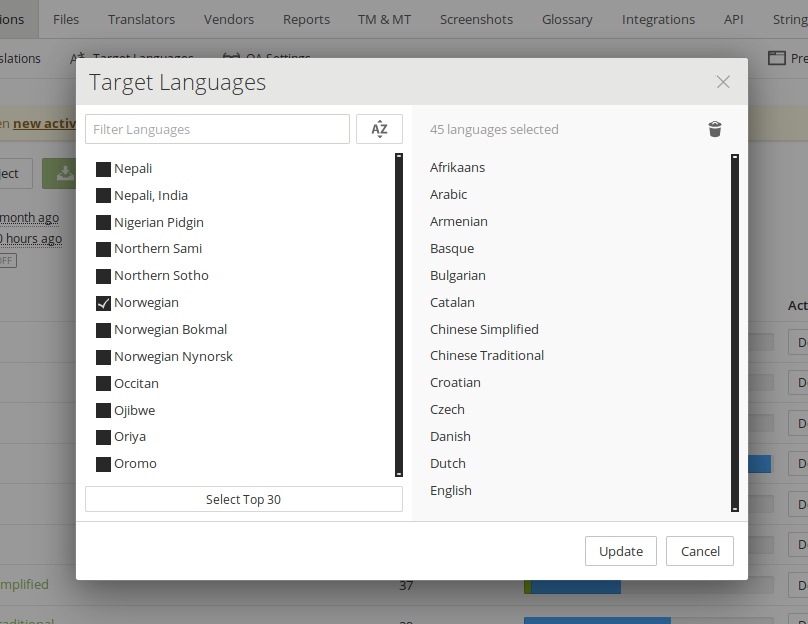The image size is (808, 624).
Task: Open the Translators tab
Action: tap(141, 19)
